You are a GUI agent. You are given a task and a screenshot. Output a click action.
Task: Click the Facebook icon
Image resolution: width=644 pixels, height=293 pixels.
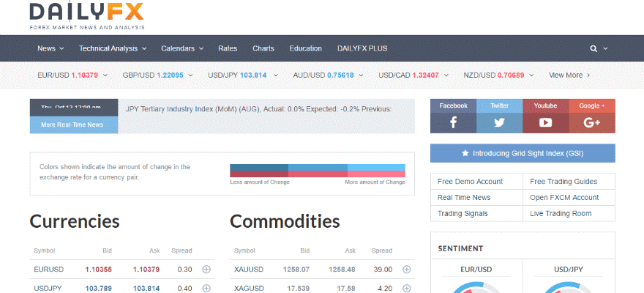[x=453, y=122]
